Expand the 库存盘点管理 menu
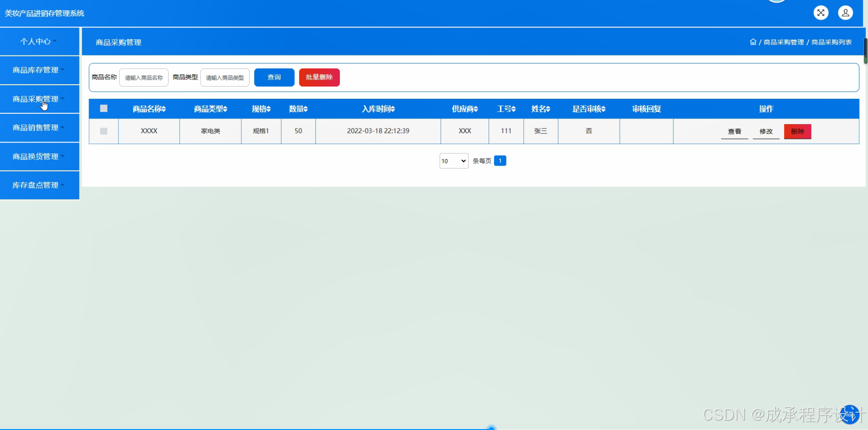 (x=39, y=185)
